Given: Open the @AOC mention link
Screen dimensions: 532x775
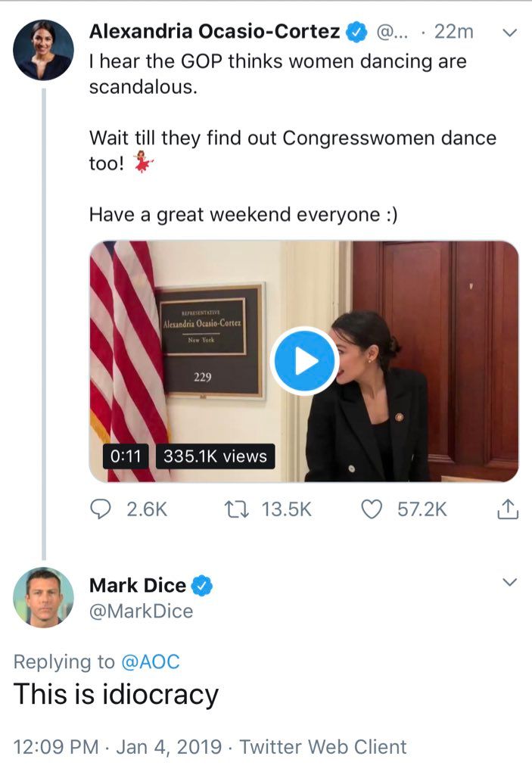Looking at the screenshot, I should coord(151,661).
